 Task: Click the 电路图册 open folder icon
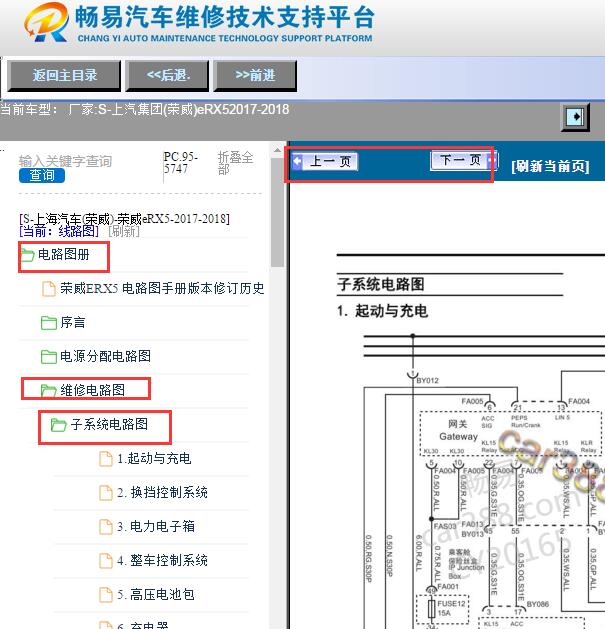click(x=27, y=255)
